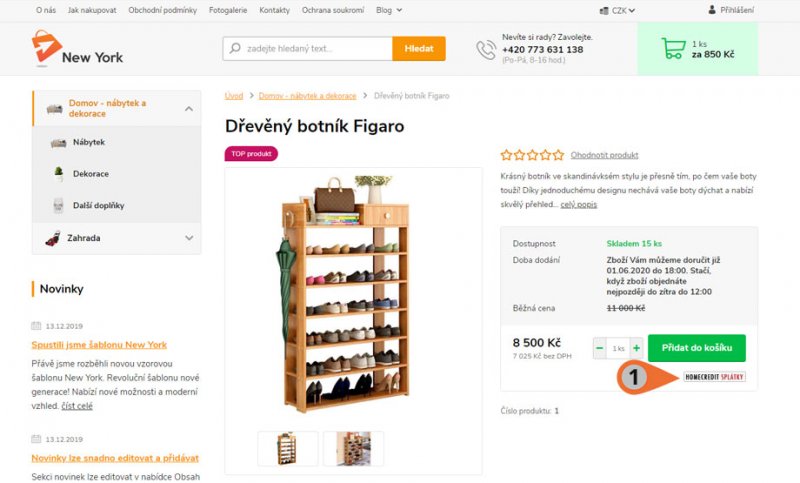Viewport: 800px width, 483px height.
Task: Decrease quantity with minus button
Action: [599, 348]
